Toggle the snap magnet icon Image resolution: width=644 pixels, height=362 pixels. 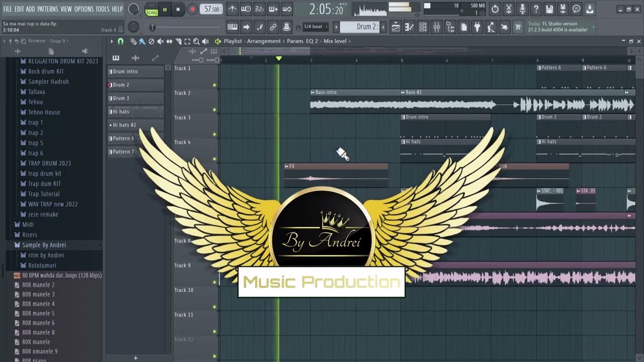[x=120, y=41]
